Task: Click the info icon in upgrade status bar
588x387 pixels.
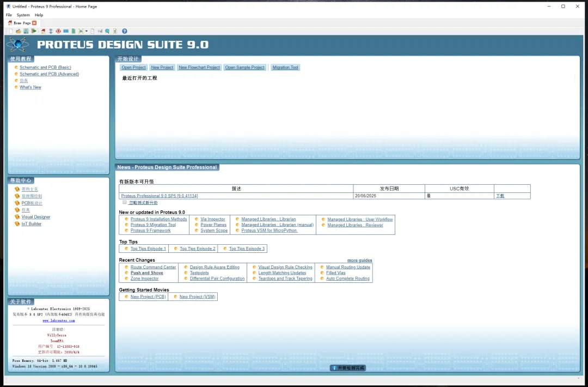Action: point(334,368)
